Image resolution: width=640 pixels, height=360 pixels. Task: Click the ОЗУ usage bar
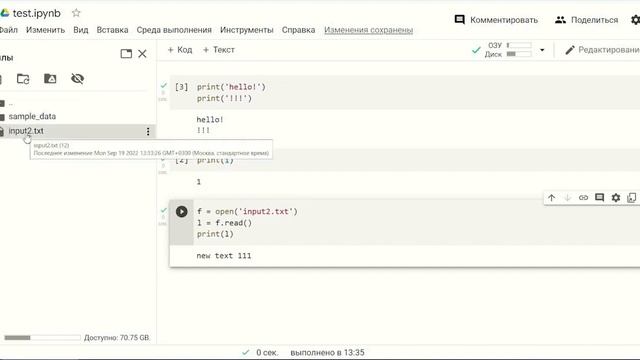click(519, 45)
